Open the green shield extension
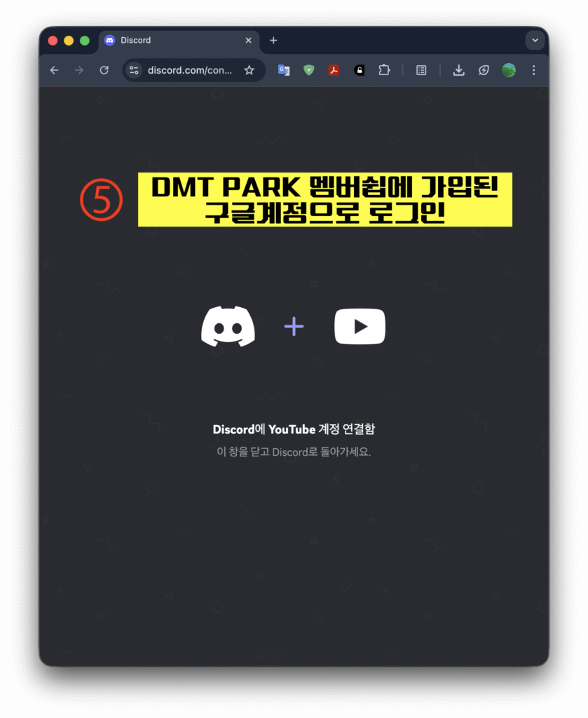The width and height of the screenshot is (588, 718). pos(309,70)
